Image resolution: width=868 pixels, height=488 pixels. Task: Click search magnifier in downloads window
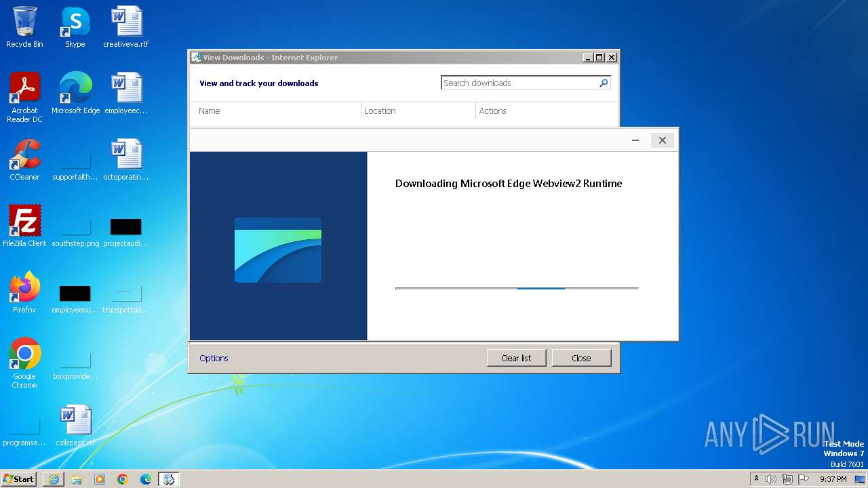point(604,83)
